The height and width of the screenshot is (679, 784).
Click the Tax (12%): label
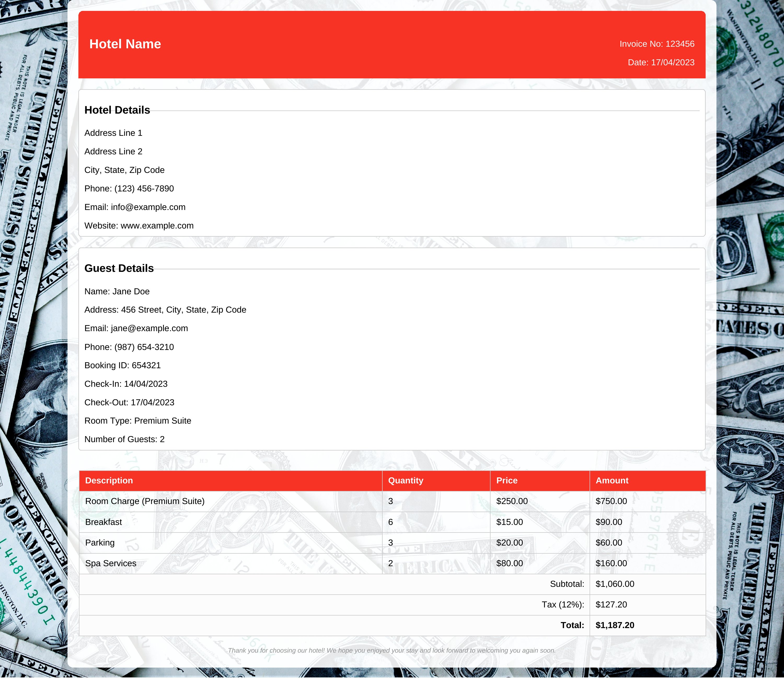point(563,605)
